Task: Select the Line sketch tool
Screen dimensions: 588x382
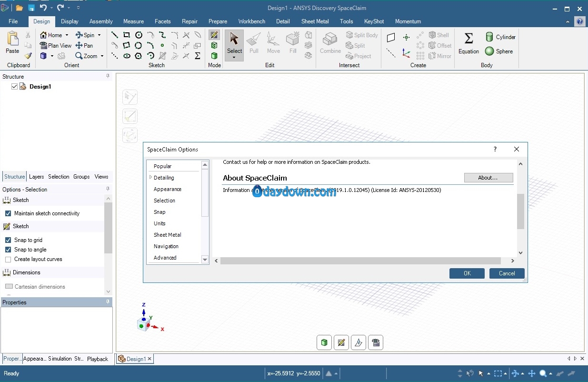Action: click(115, 35)
